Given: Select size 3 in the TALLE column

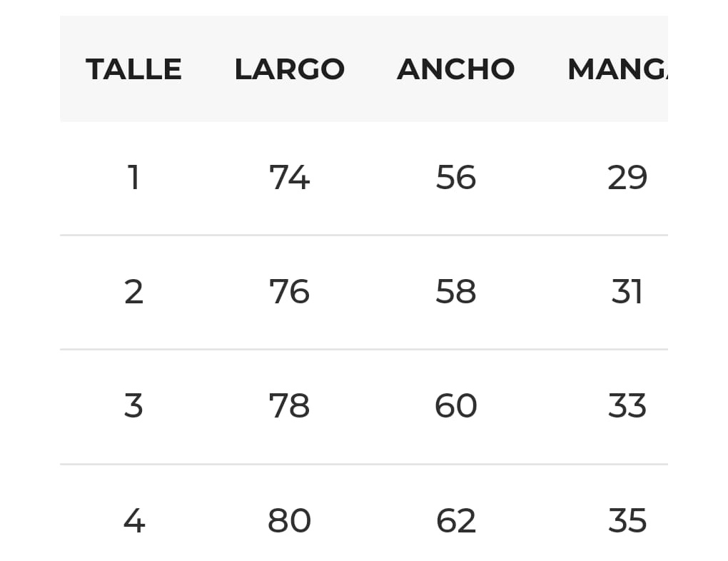Looking at the screenshot, I should click(x=133, y=405).
